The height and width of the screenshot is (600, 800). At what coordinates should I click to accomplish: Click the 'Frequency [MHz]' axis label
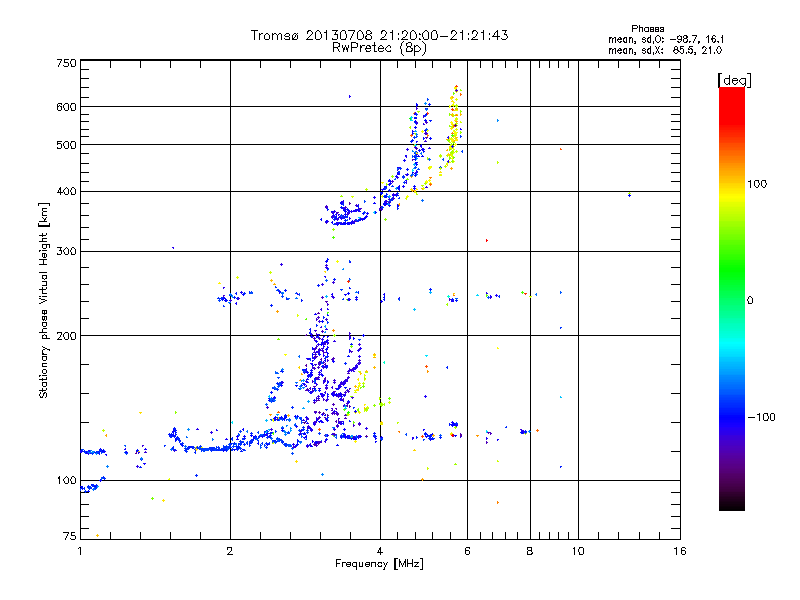pyautogui.click(x=379, y=564)
